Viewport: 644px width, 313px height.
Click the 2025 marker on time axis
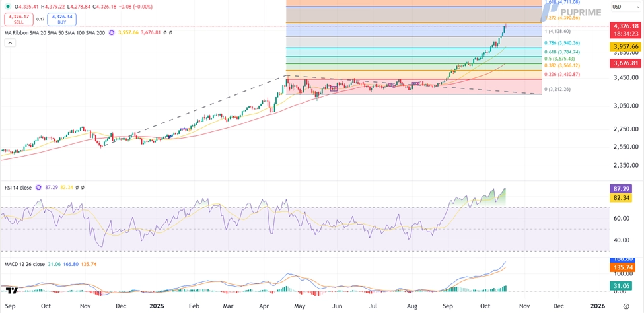tap(157, 306)
